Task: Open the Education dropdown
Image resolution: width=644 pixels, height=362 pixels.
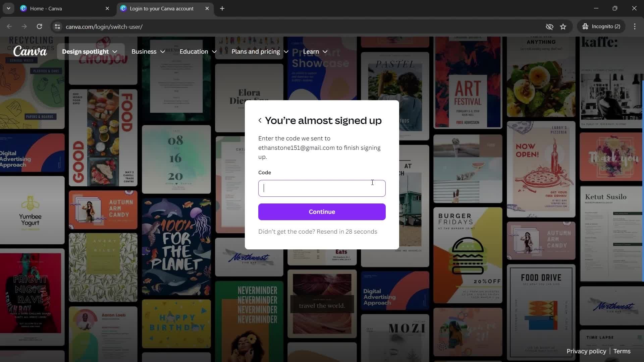Action: click(x=198, y=52)
